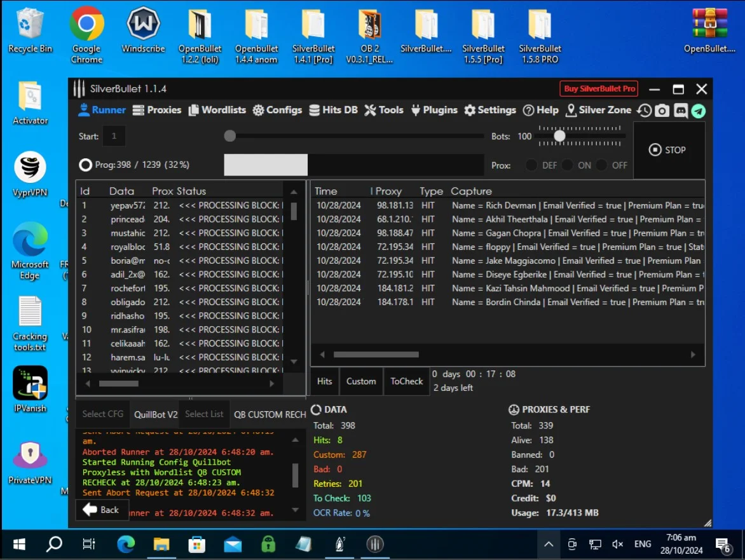Click the left arrow of the hits list scrollbar

[x=322, y=354]
